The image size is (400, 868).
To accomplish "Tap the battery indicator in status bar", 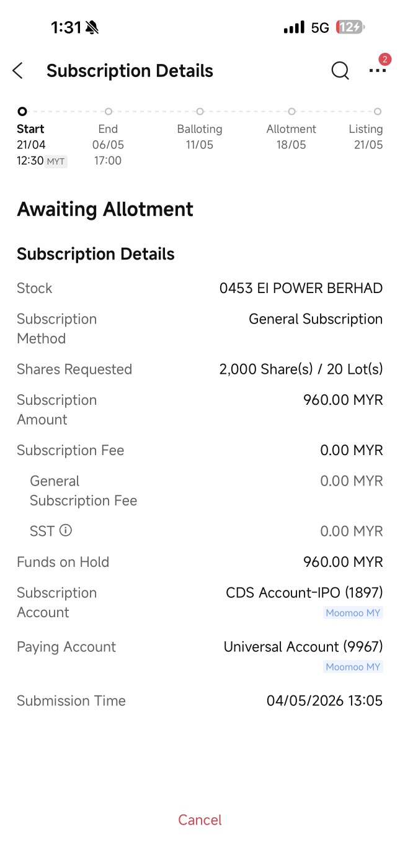I will click(350, 27).
